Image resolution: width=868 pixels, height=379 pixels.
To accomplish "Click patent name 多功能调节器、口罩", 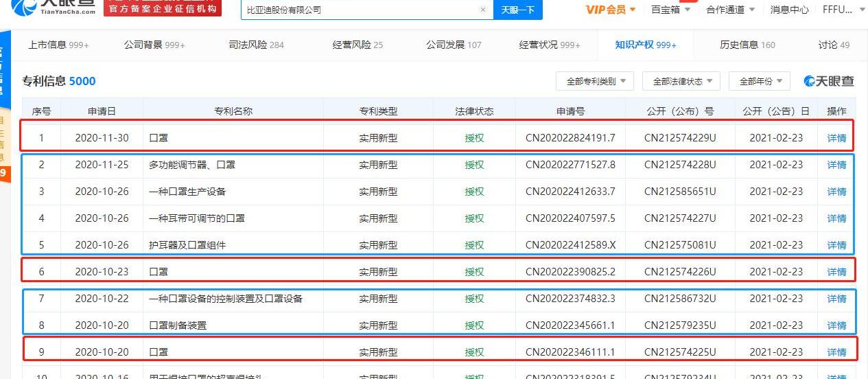I will click(x=192, y=165).
